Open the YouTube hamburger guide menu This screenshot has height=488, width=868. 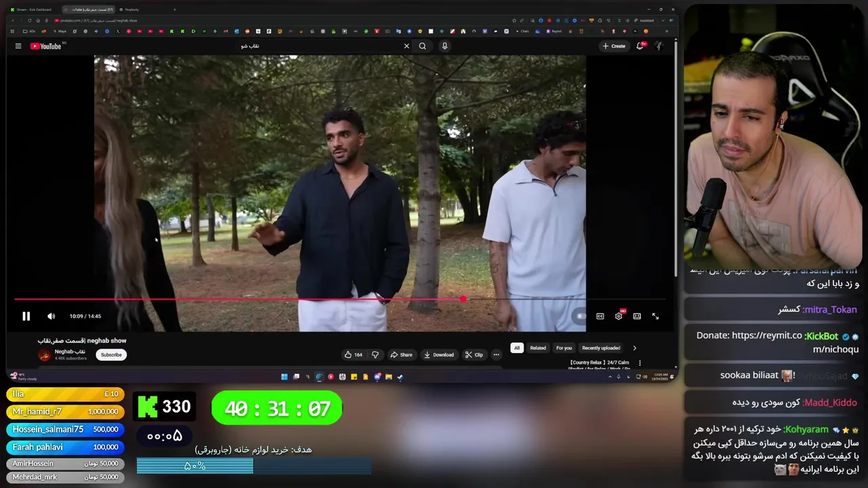point(18,46)
